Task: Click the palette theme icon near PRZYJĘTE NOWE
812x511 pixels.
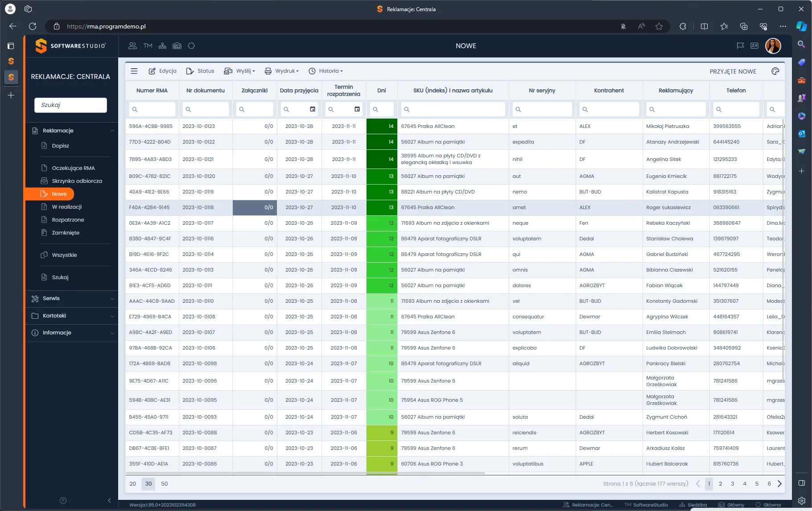Action: [775, 71]
